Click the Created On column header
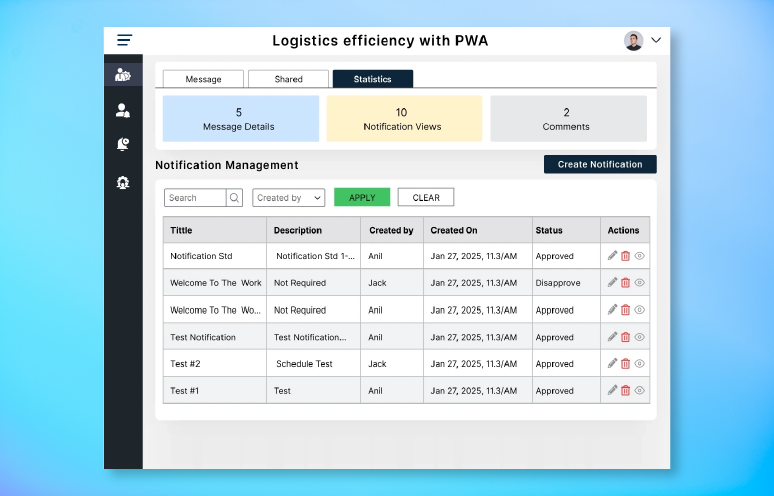 pos(478,230)
